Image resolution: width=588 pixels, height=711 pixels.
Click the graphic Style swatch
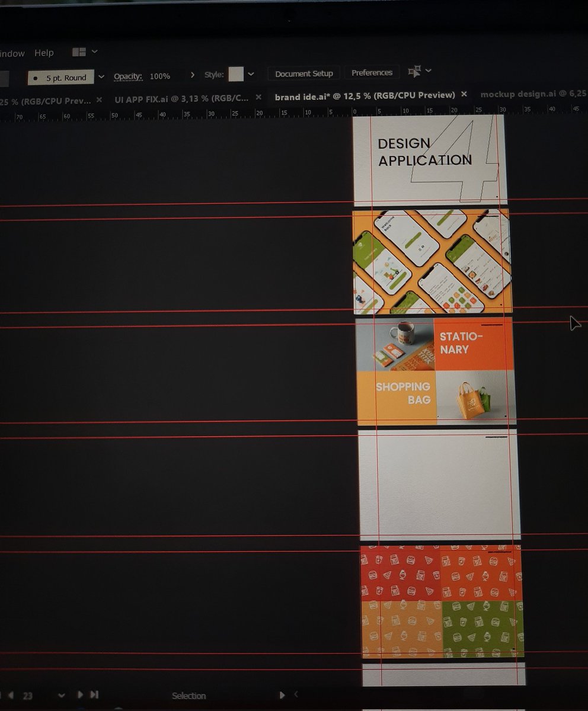[236, 74]
